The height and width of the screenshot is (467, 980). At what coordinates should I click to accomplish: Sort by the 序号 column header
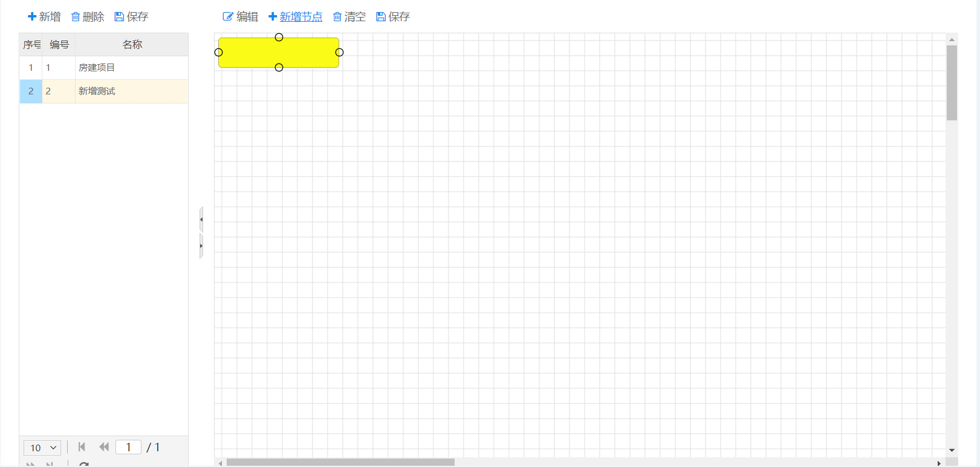point(31,45)
